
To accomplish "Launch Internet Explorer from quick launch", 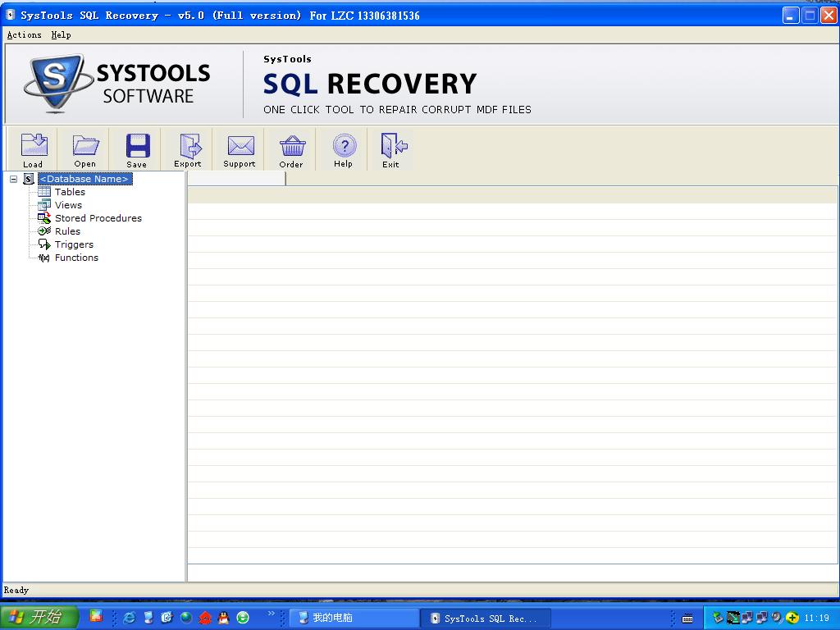I will [x=129, y=618].
